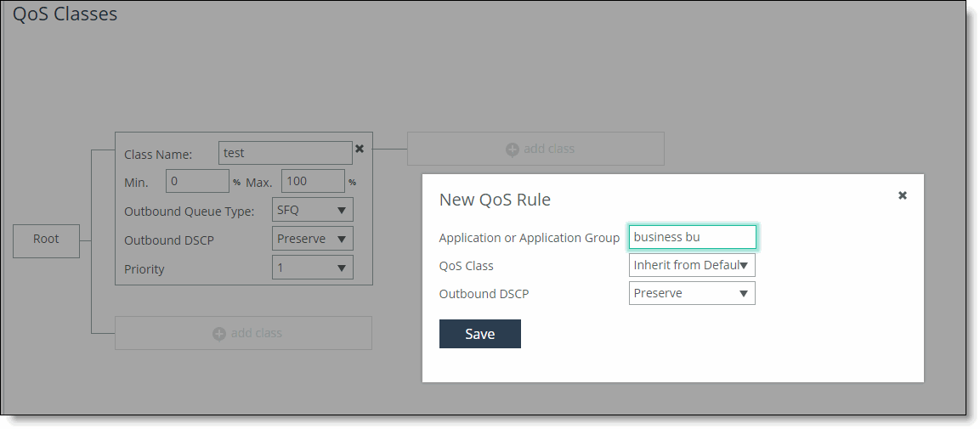Focus the Class Name text field

(x=285, y=153)
